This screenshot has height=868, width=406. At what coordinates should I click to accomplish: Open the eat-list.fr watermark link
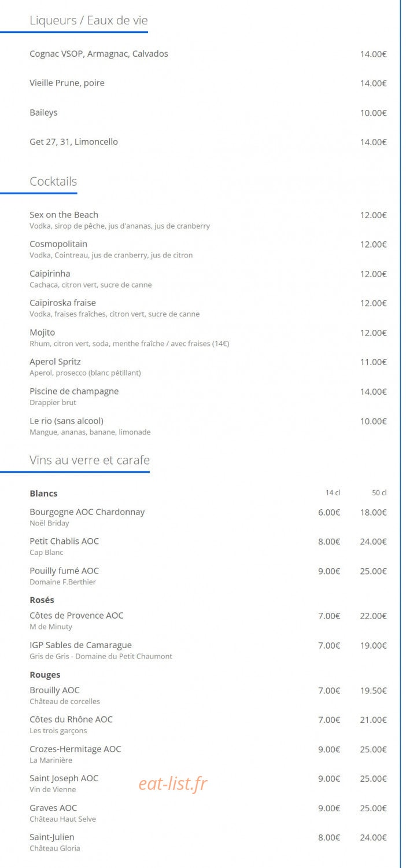(172, 784)
